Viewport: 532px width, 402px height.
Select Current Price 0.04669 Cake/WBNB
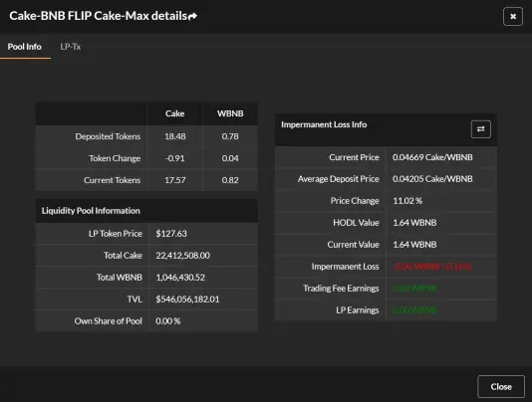pyautogui.click(x=432, y=157)
